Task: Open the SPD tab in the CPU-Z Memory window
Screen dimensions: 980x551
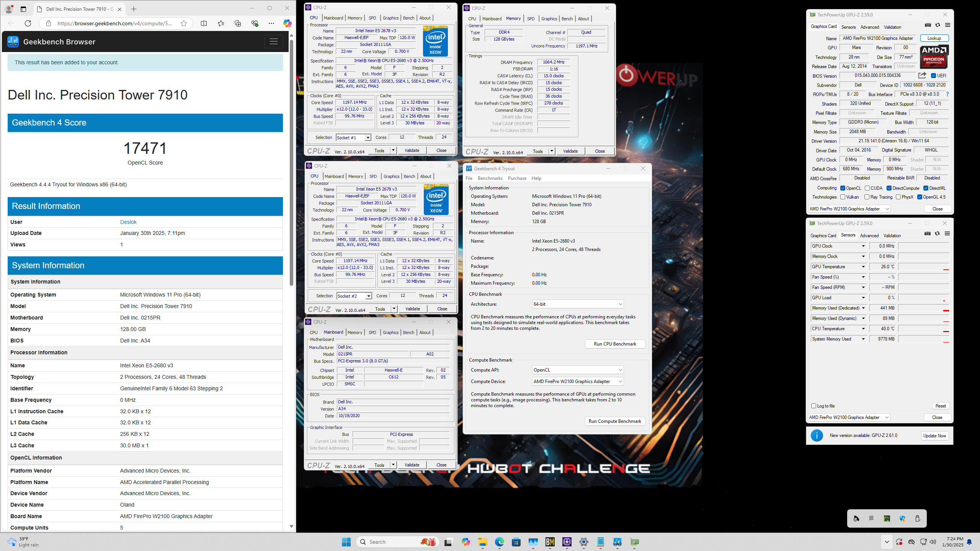Action: [531, 19]
